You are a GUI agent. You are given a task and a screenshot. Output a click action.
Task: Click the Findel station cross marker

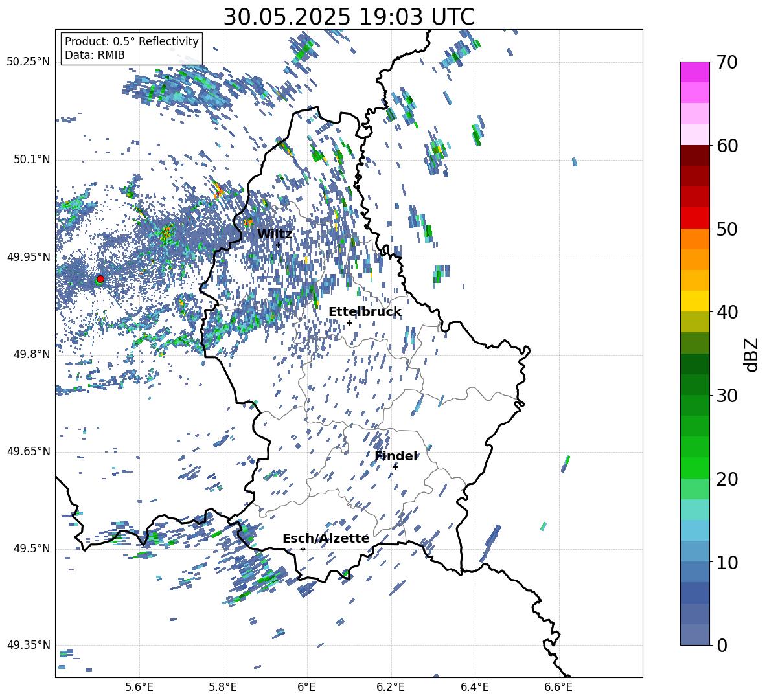(395, 467)
